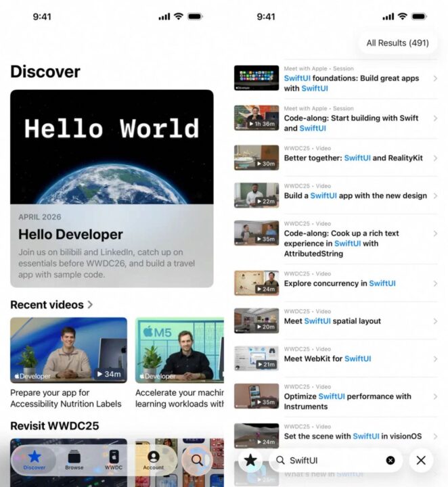The height and width of the screenshot is (487, 448).
Task: Focus the SwiftUI search field
Action: (336, 461)
